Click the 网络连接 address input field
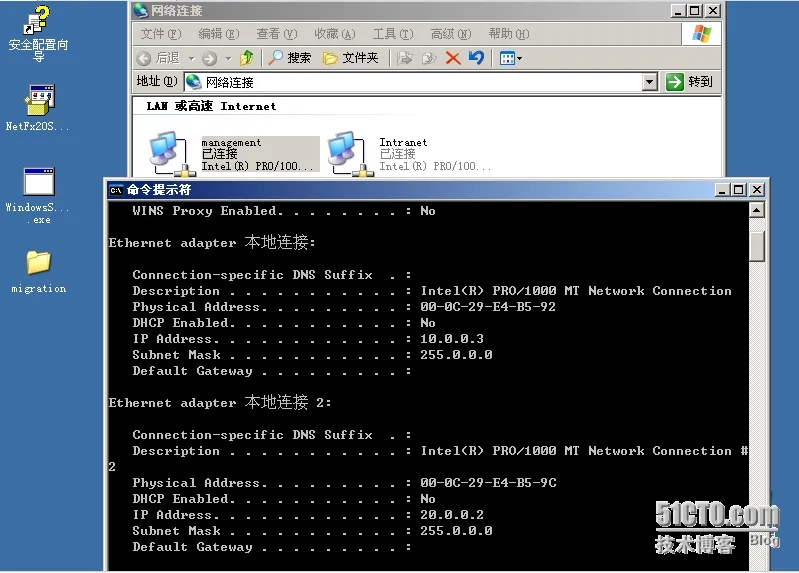The image size is (799, 573). click(x=413, y=82)
